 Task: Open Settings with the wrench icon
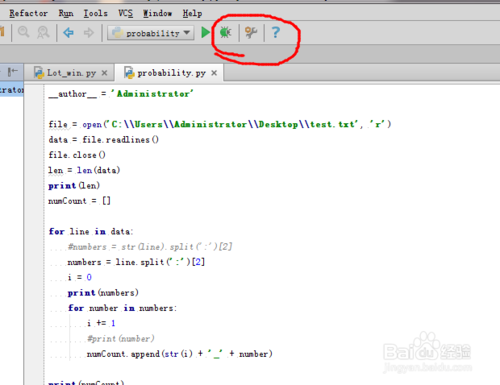point(251,32)
